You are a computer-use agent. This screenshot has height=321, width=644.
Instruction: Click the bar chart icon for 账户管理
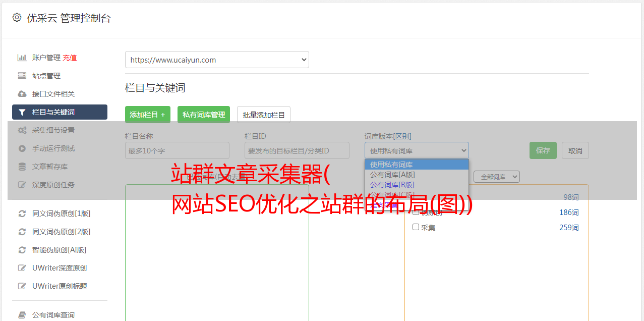click(x=22, y=58)
